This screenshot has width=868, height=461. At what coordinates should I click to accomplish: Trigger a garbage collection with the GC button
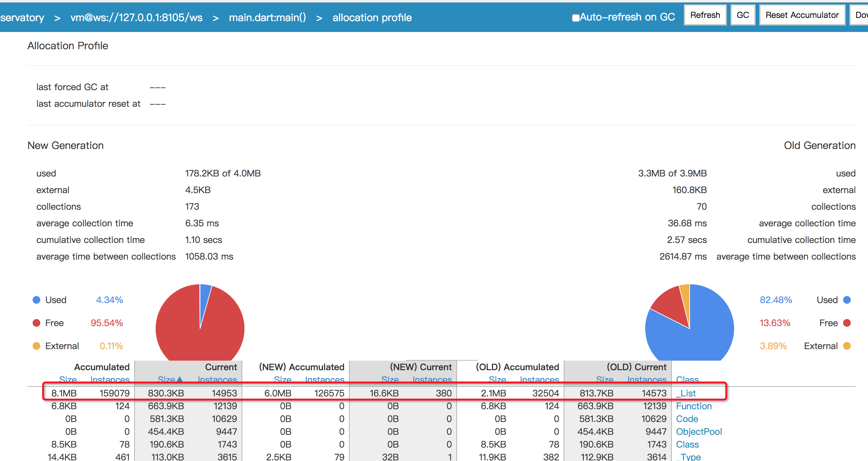click(x=743, y=15)
